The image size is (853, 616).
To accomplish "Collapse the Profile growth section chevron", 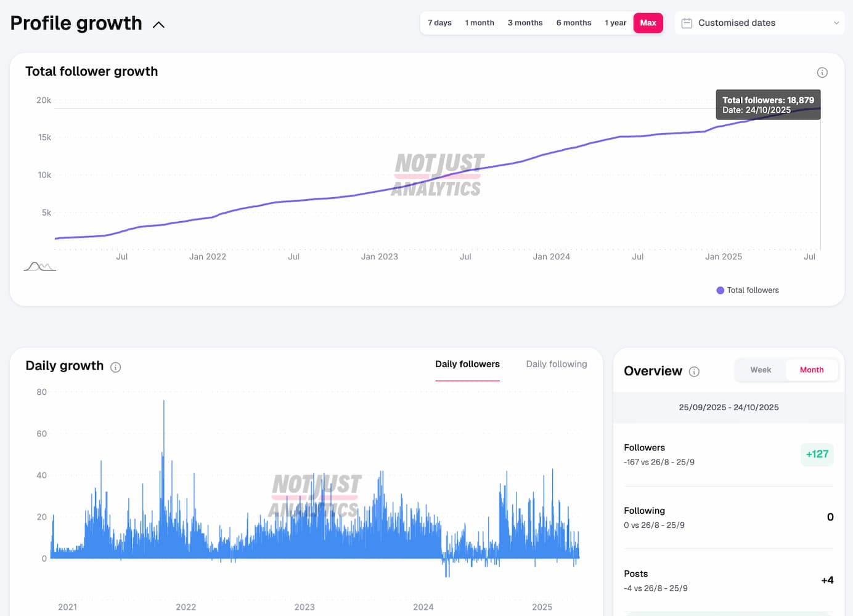I will coord(158,25).
